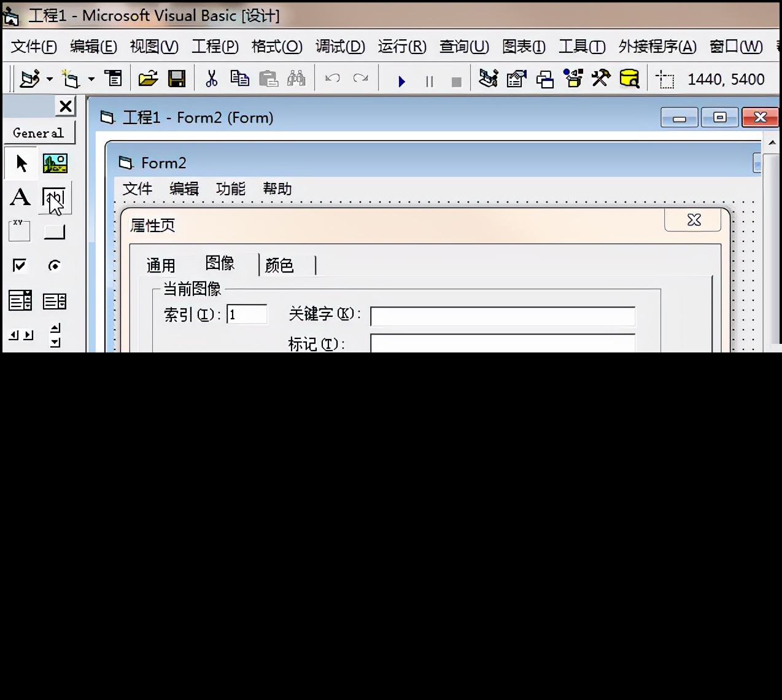Open the 工程(P) menu
Viewport: 782px width, 700px height.
point(215,47)
